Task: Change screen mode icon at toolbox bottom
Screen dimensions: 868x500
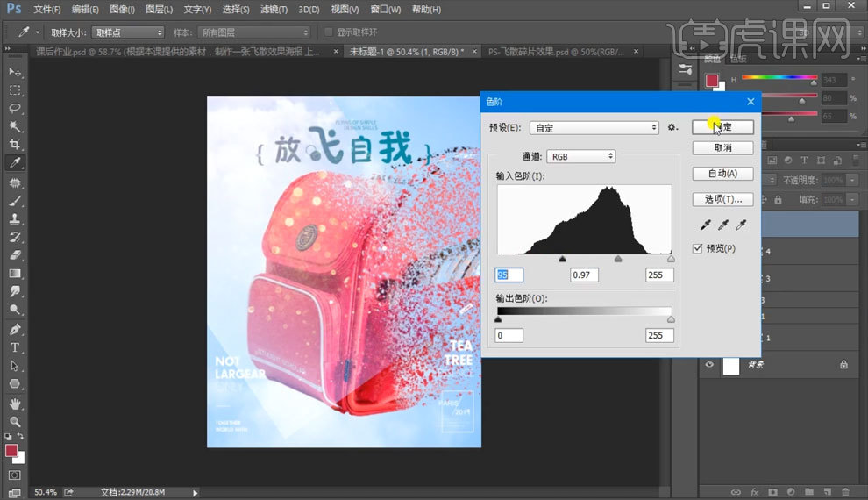Action: click(15, 492)
